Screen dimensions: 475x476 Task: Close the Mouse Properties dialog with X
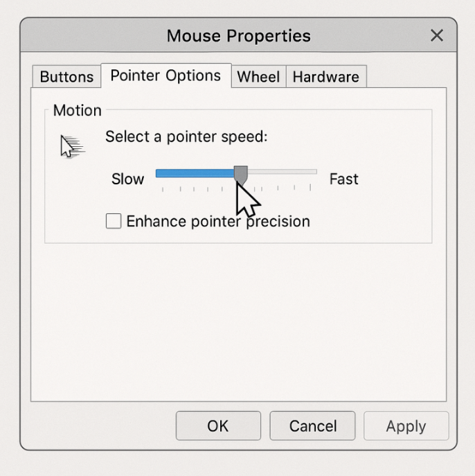[x=437, y=35]
